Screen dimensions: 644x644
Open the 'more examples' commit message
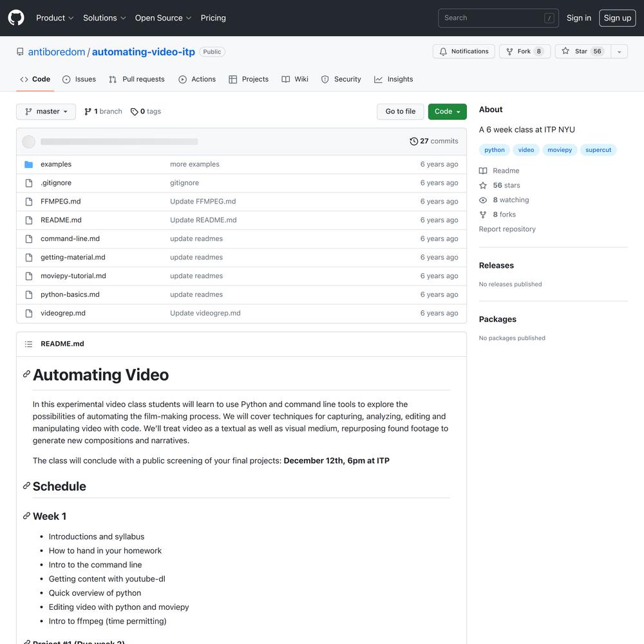point(194,164)
